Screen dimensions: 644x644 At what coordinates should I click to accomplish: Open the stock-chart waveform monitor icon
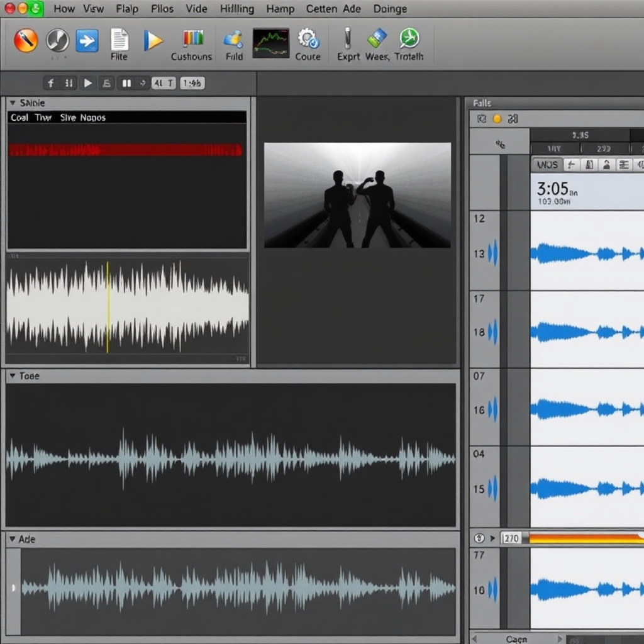coord(270,43)
